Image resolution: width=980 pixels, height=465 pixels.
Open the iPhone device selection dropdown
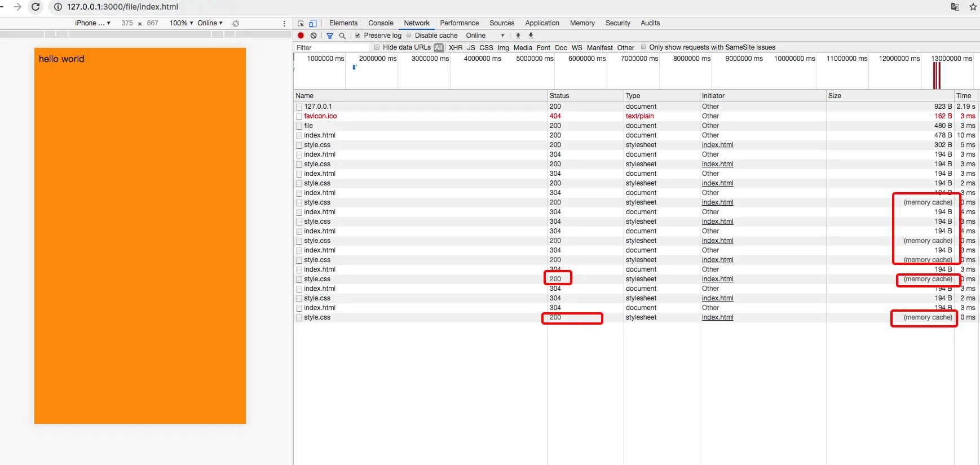coord(92,23)
